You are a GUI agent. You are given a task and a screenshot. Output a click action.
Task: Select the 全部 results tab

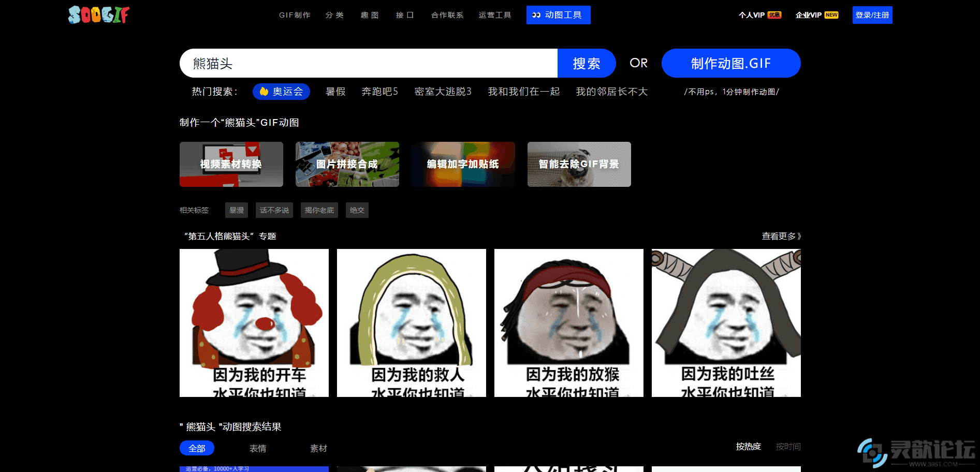tap(197, 448)
